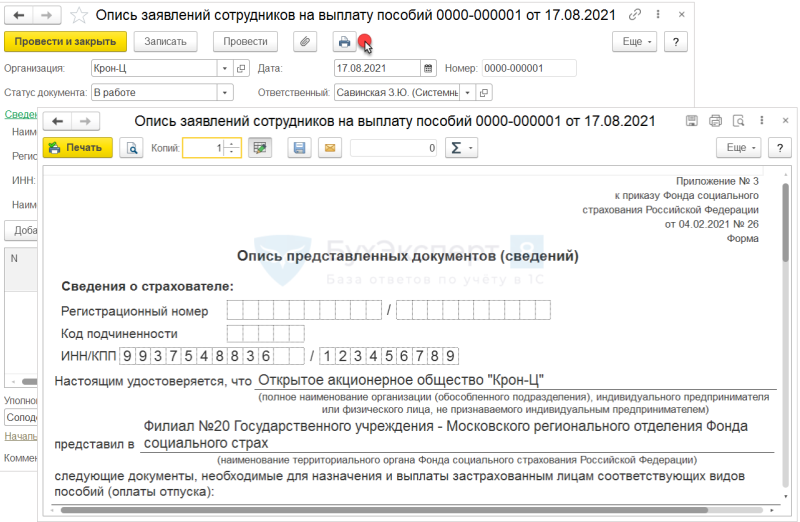The height and width of the screenshot is (522, 800).
Task: Toggle edit mode of print form
Action: pyautogui.click(x=260, y=148)
